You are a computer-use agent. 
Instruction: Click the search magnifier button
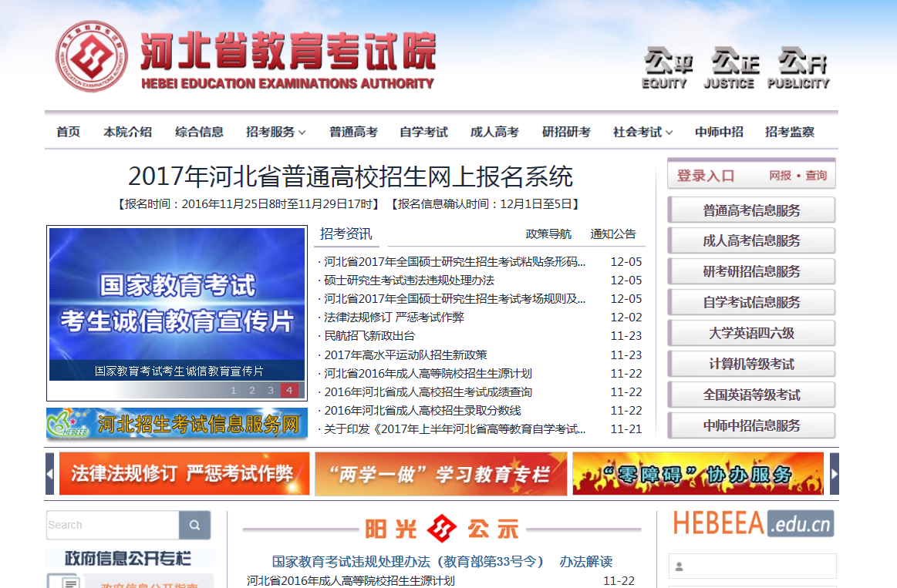pyautogui.click(x=194, y=525)
